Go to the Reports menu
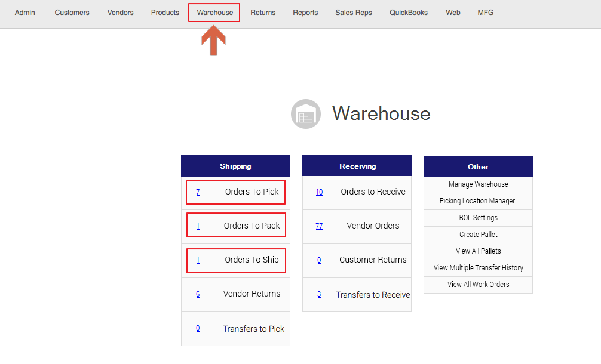Screen dimensions: 601x364 click(305, 13)
